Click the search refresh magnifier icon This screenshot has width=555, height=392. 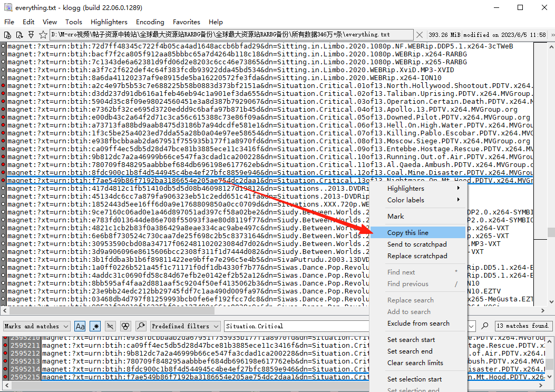coord(141,326)
